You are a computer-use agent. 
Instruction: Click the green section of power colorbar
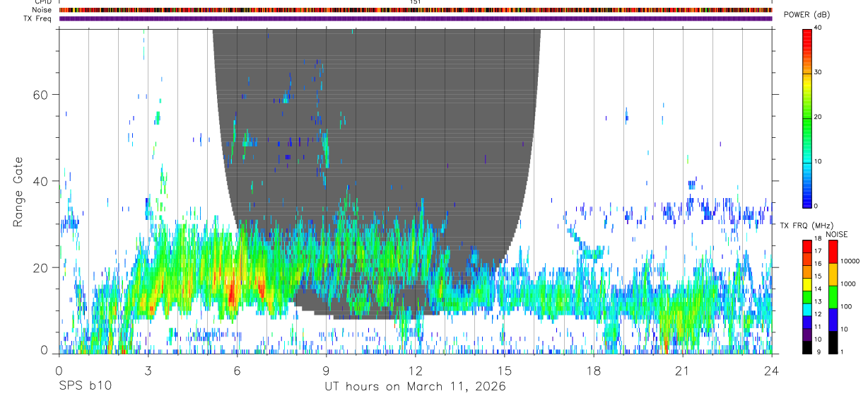[807, 124]
